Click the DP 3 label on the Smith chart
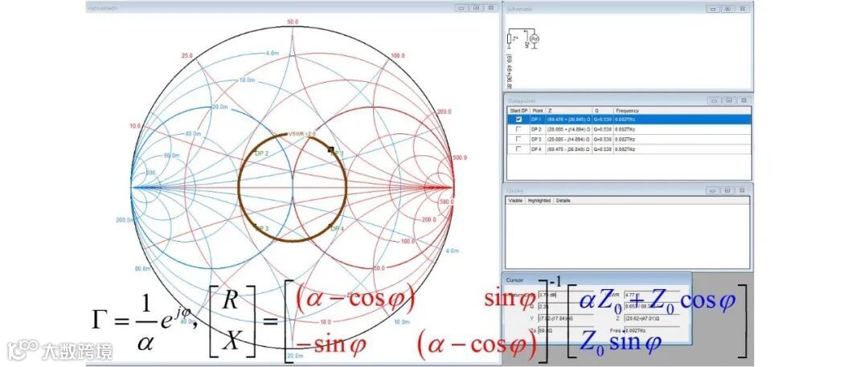The height and width of the screenshot is (367, 868). click(x=262, y=229)
